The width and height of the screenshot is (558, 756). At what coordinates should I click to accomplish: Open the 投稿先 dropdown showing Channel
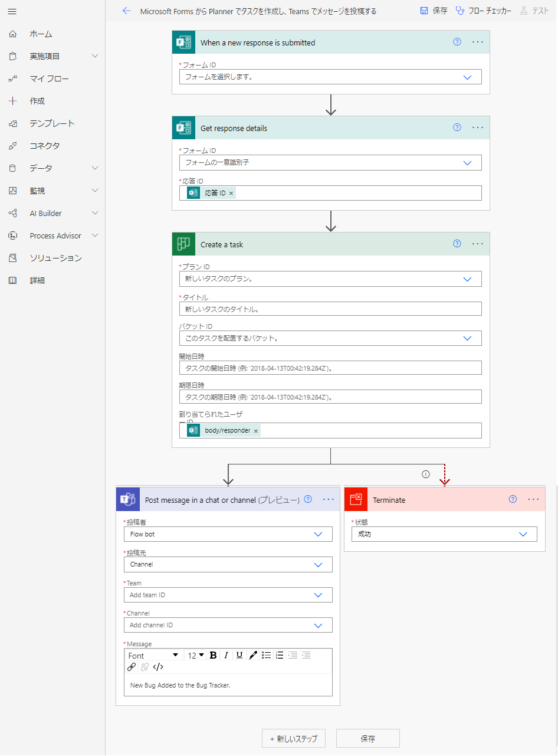pos(319,565)
